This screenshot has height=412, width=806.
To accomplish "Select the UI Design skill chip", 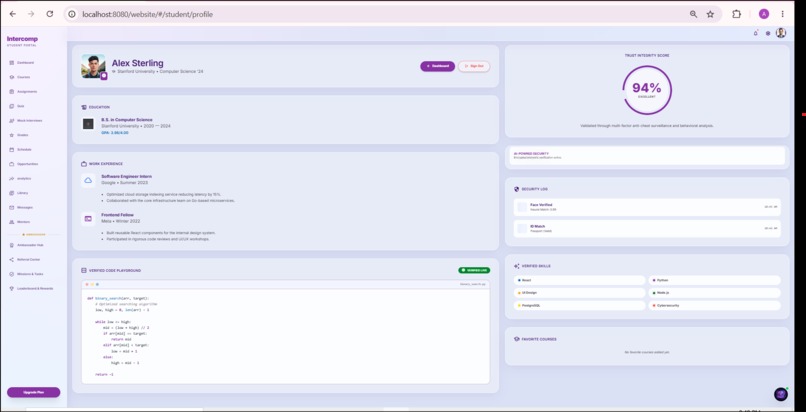I will pos(579,293).
